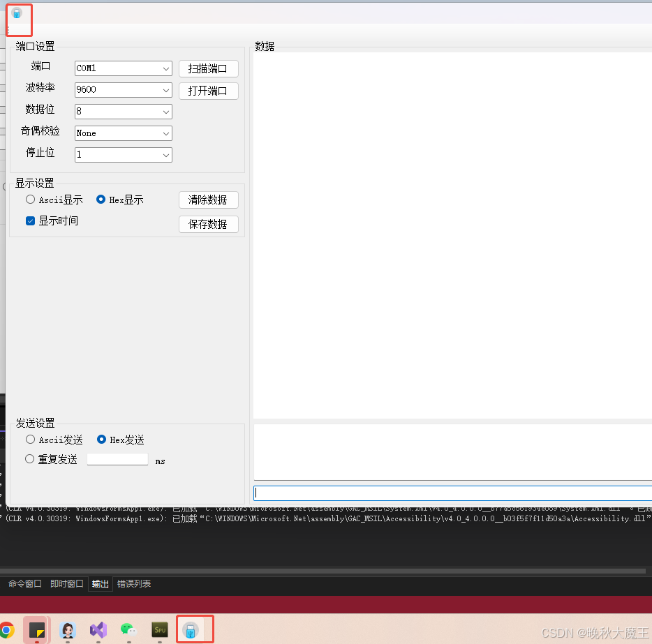Open the SPU app in taskbar

(160, 630)
